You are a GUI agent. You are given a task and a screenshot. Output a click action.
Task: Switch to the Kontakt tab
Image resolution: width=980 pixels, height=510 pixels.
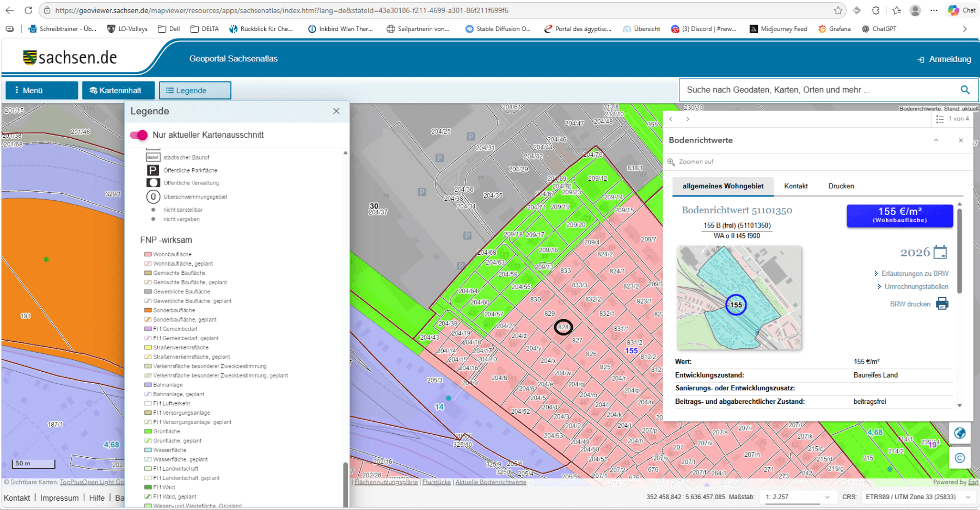pyautogui.click(x=796, y=186)
